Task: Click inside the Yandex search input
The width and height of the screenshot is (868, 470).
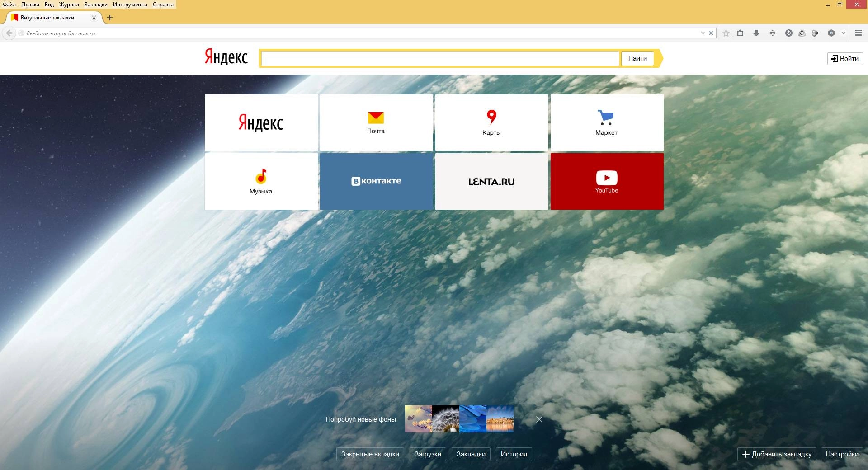Action: coord(440,58)
